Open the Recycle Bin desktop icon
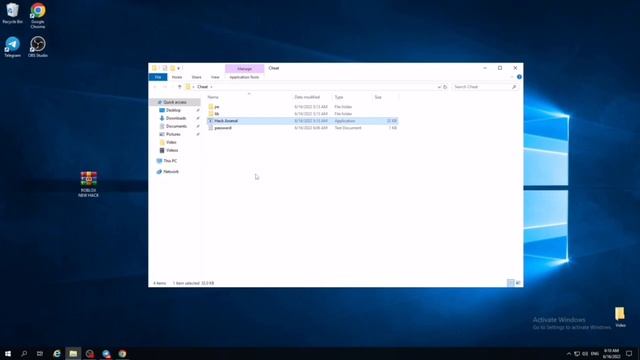640x360 pixels. [x=12, y=13]
